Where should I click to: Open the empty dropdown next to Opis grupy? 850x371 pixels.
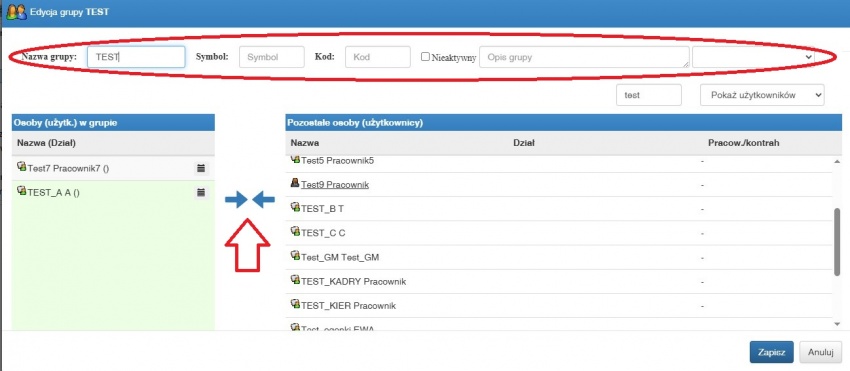[x=754, y=57]
